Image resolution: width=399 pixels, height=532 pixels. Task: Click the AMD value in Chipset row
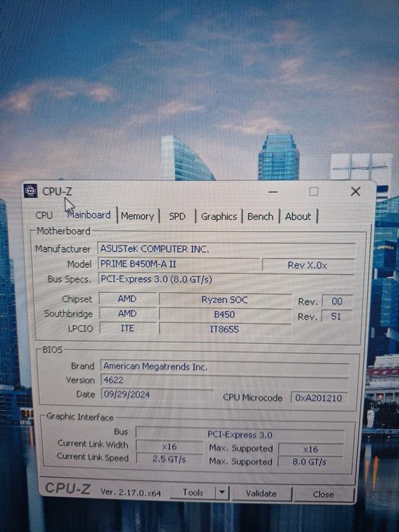pos(127,299)
